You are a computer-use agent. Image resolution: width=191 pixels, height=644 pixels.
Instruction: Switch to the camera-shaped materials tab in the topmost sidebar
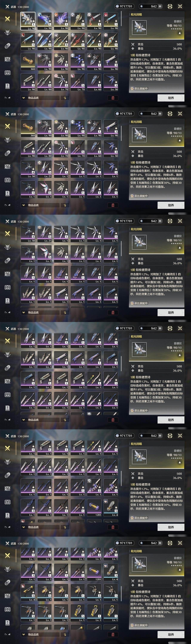coord(7,59)
